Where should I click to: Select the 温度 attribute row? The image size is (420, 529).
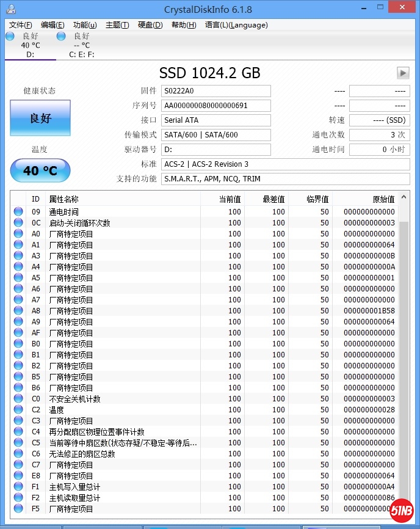205,409
